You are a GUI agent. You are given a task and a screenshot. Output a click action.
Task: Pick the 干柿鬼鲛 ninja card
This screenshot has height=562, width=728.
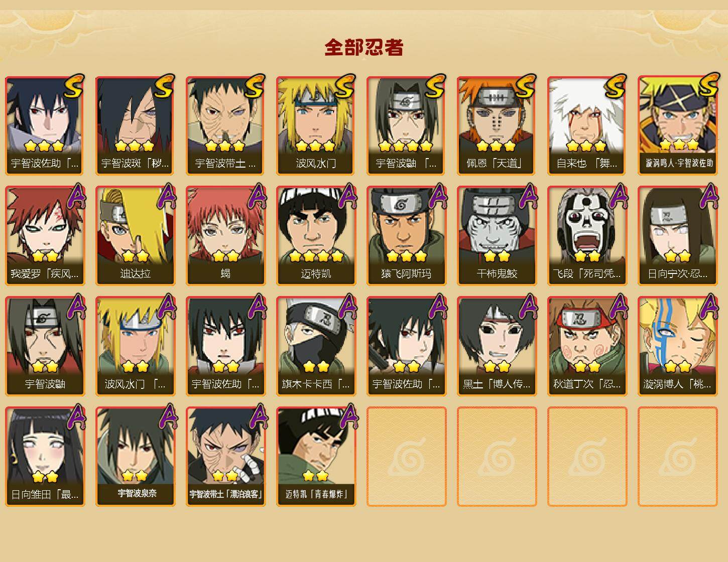pos(497,236)
